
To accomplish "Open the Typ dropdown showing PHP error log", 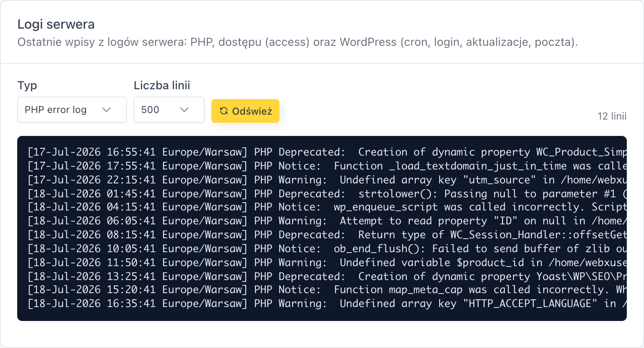I will pos(72,110).
